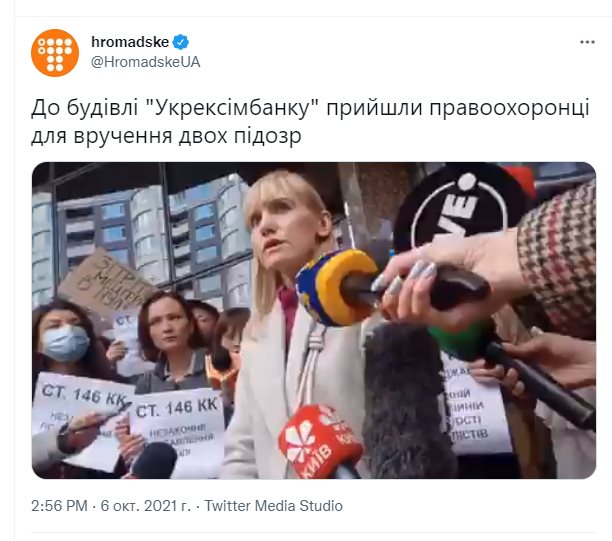Click blue-yellow microphone in the video
The height and width of the screenshot is (541, 612).
coord(336,287)
